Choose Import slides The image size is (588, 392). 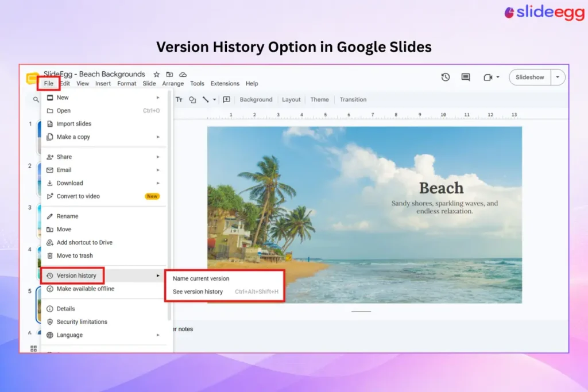coord(103,123)
